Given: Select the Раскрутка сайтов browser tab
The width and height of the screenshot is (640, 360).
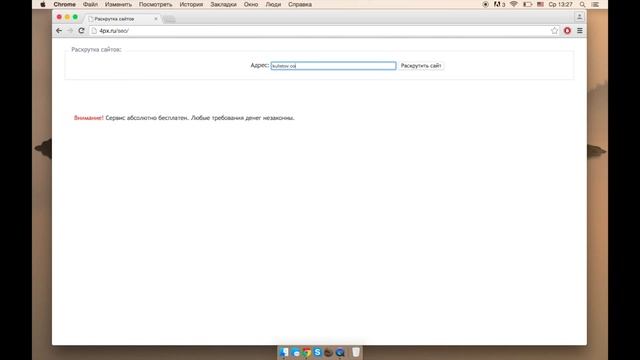Looking at the screenshot, I should point(122,19).
